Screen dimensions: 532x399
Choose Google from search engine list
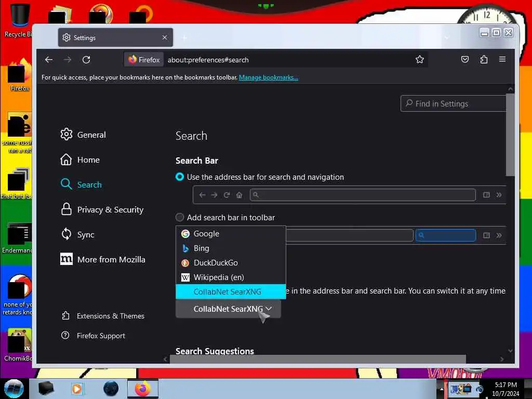pyautogui.click(x=231, y=234)
